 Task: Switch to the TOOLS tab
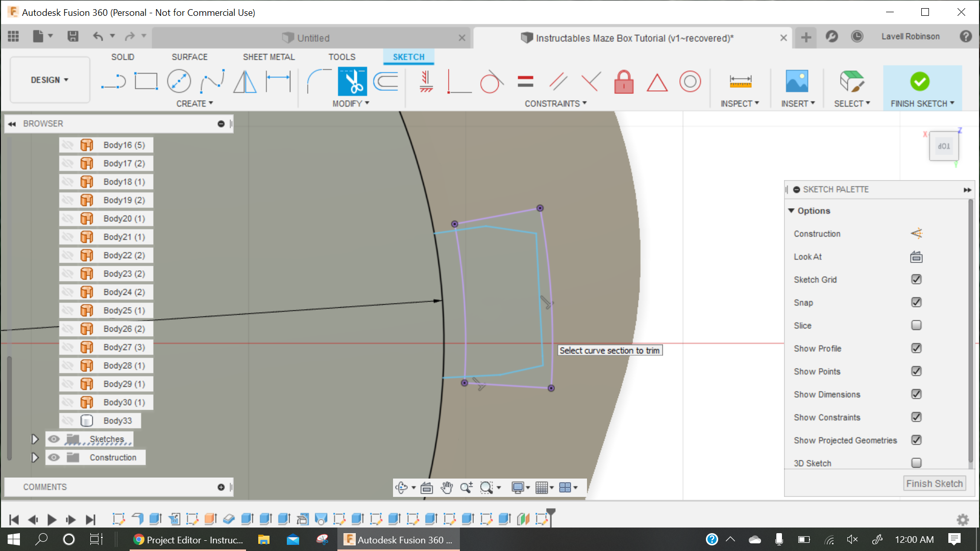click(x=342, y=57)
